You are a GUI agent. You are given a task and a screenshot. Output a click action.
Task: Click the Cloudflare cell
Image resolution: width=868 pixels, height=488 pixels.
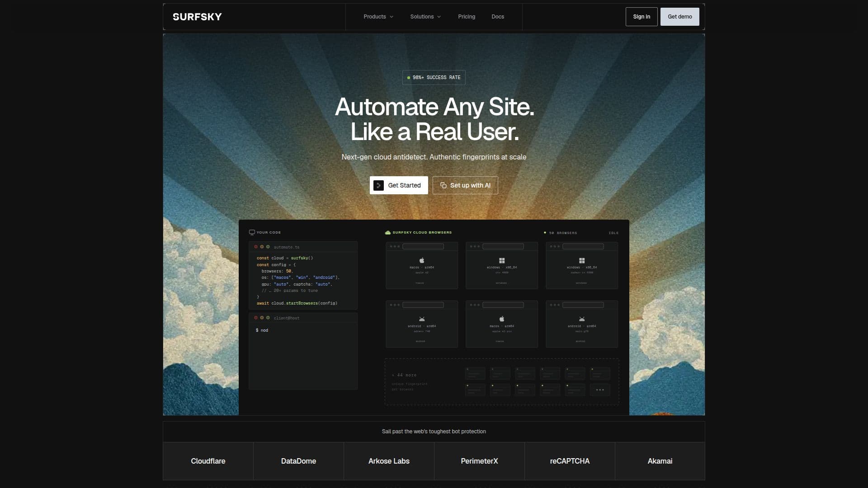(208, 461)
